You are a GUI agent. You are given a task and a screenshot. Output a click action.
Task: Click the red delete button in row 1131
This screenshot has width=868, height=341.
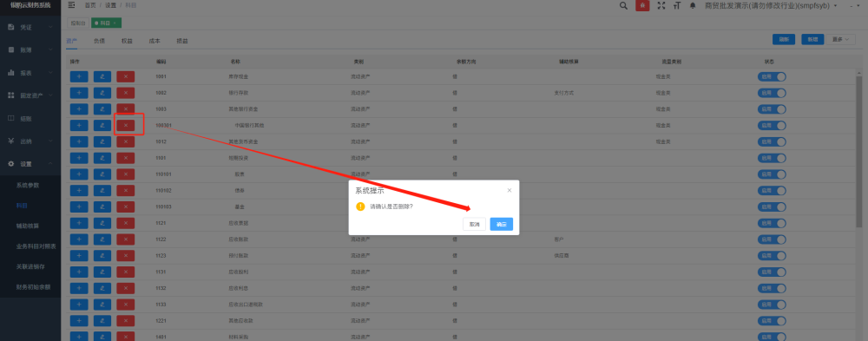[126, 272]
